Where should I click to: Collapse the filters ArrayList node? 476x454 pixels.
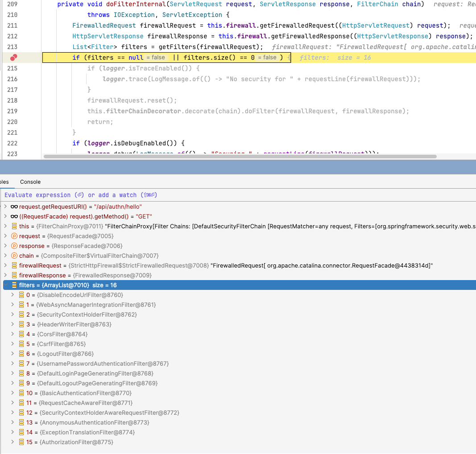[5, 285]
